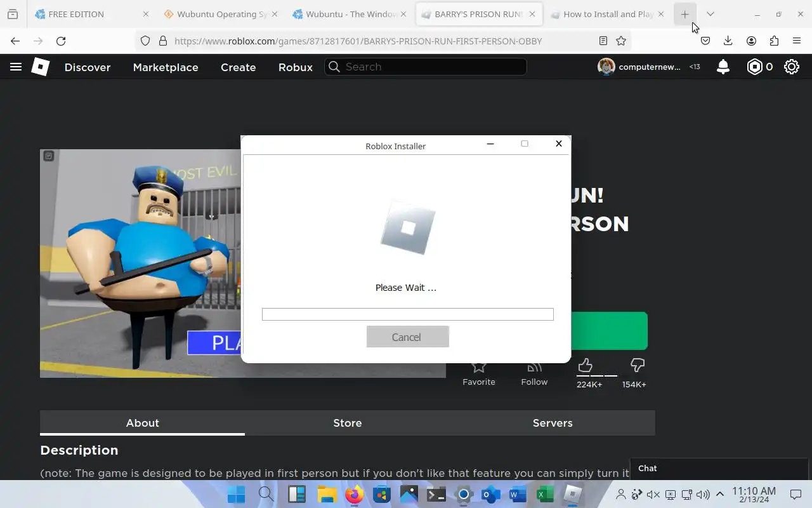Open the Store tab on game page
Image resolution: width=812 pixels, height=508 pixels.
tap(348, 423)
